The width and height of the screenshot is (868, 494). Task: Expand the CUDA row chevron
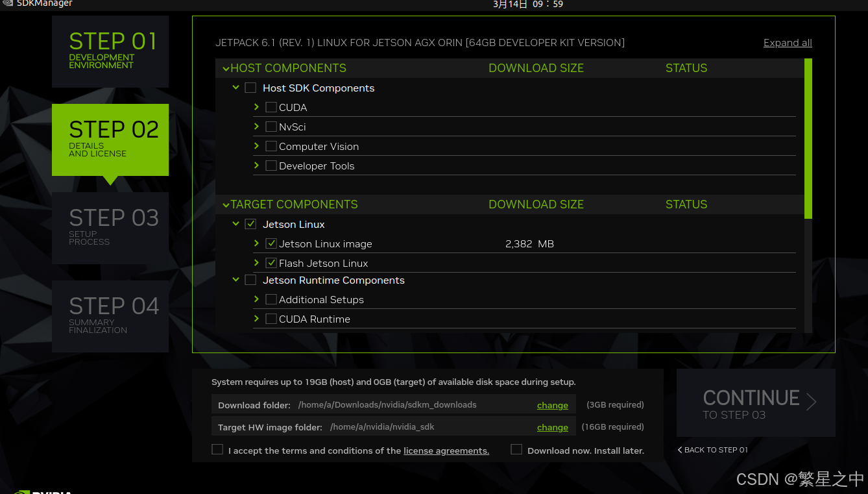click(257, 107)
